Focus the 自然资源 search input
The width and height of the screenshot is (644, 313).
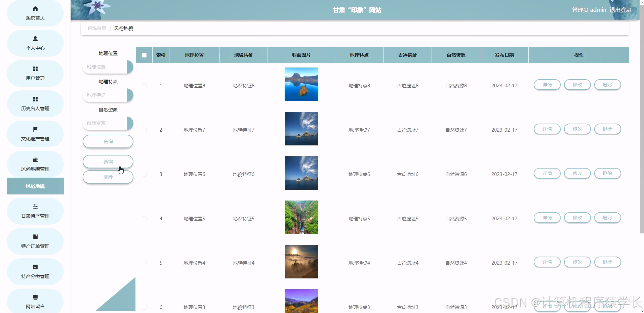point(105,123)
